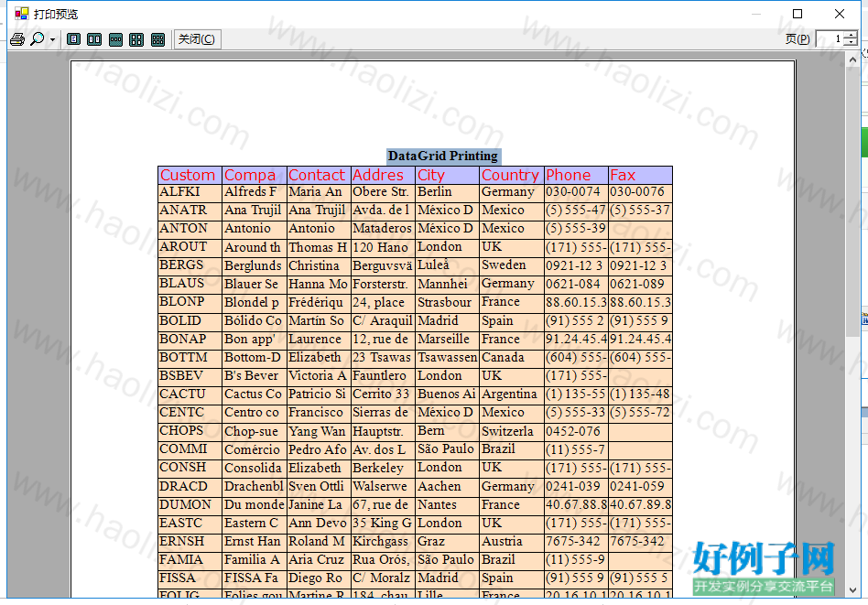The width and height of the screenshot is (868, 605).
Task: Click the Country column header
Action: tap(511, 175)
